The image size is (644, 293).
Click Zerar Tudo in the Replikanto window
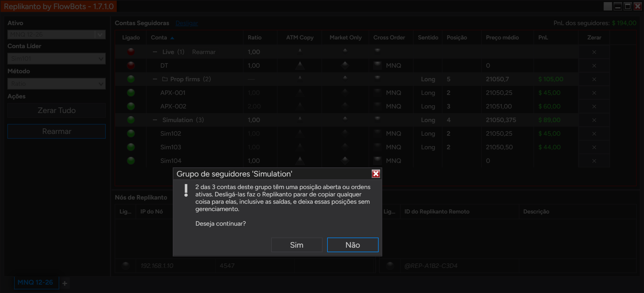(x=57, y=110)
